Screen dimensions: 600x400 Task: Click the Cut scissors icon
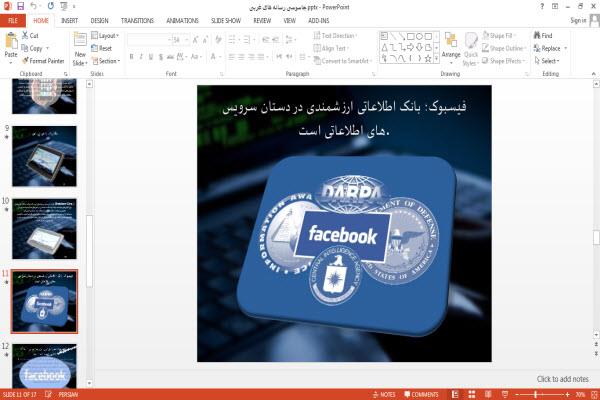(25, 35)
